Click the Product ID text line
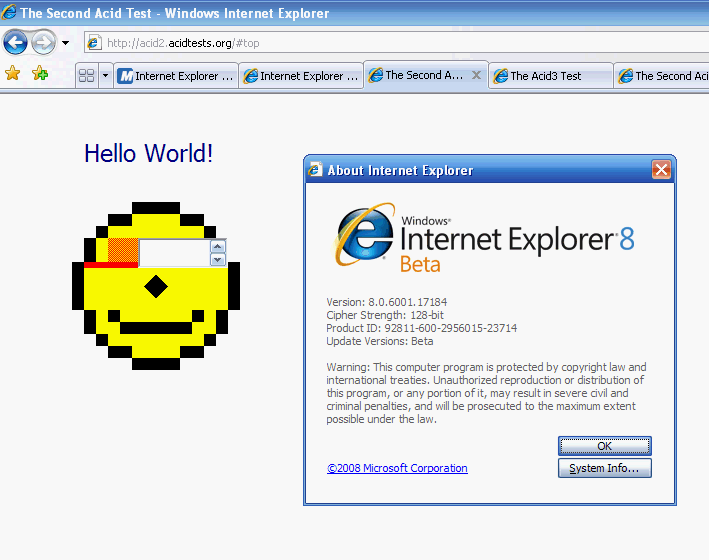This screenshot has width=709, height=560. coord(421,328)
